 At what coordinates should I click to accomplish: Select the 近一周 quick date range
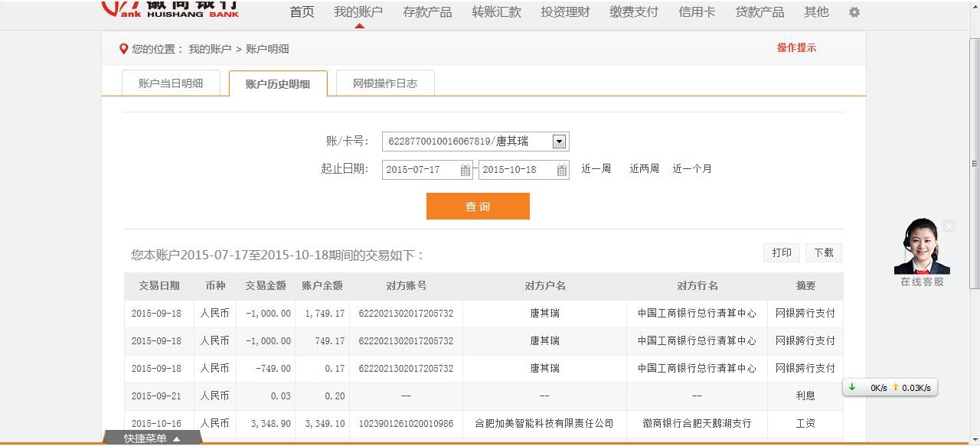pyautogui.click(x=596, y=169)
